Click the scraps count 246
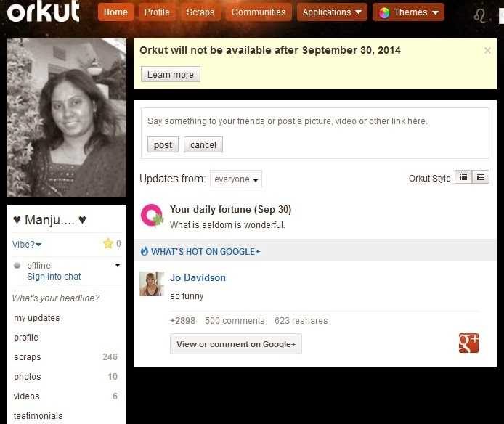The image size is (504, 424). [110, 356]
